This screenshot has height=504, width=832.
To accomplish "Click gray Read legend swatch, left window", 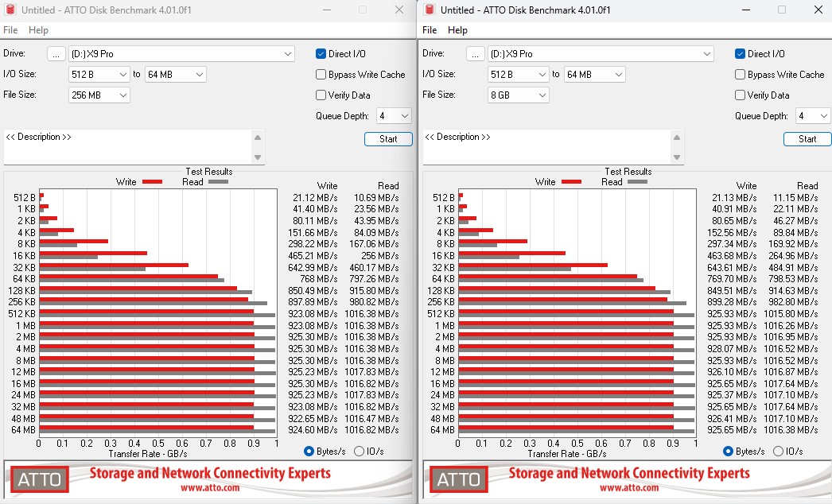I will pos(218,182).
